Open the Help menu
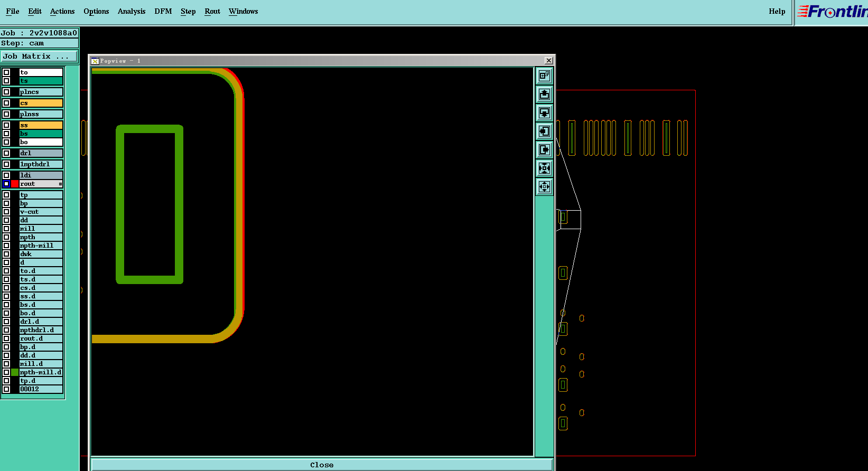The width and height of the screenshot is (868, 471). coord(777,11)
